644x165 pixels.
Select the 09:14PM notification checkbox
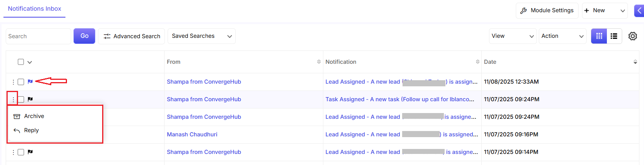pyautogui.click(x=21, y=152)
